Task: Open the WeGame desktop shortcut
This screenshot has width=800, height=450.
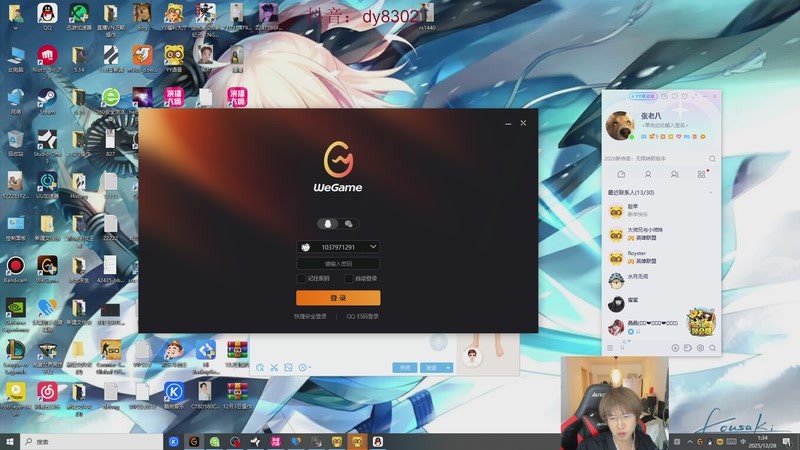Action: (x=47, y=269)
